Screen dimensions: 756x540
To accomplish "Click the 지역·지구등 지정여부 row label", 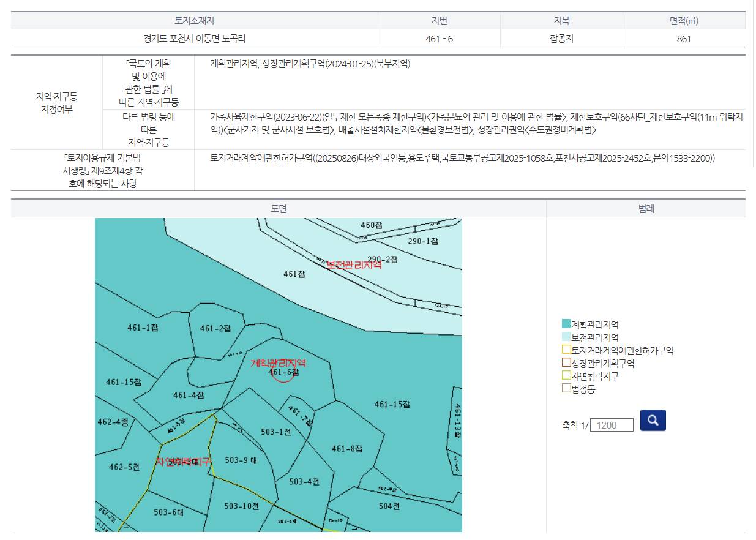I will tap(57, 103).
